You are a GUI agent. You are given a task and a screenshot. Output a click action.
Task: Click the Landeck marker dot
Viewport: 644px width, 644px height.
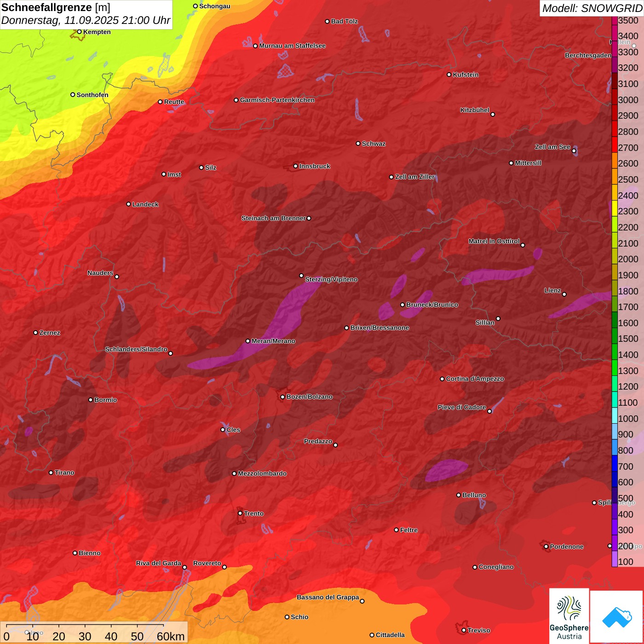coord(128,204)
